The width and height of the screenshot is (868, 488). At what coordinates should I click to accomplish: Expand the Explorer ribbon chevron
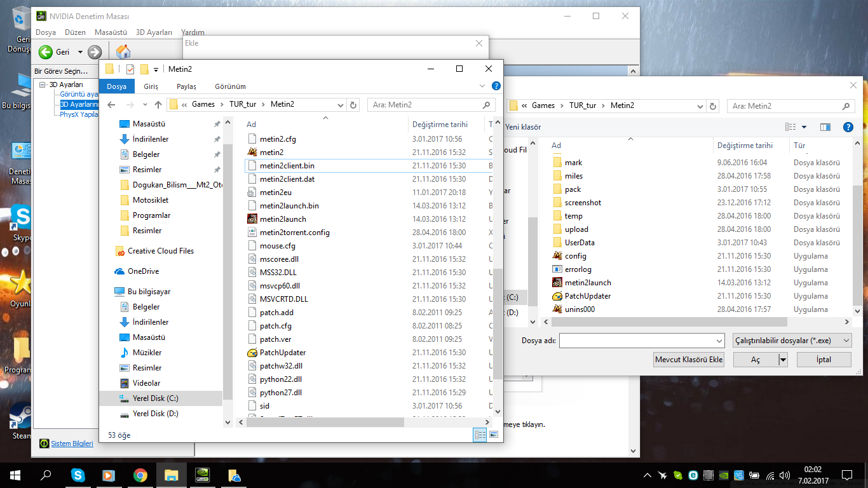point(482,86)
